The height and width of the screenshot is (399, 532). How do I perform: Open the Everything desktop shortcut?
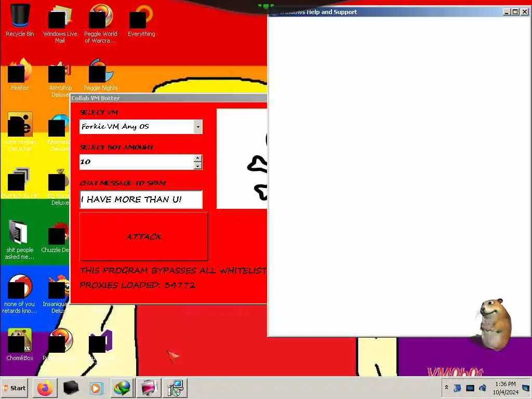pos(141,20)
